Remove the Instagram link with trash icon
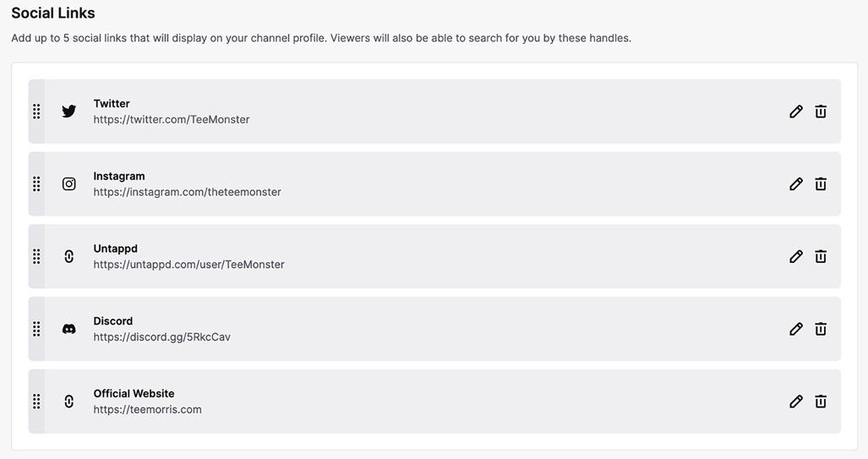The height and width of the screenshot is (459, 868). (x=821, y=184)
